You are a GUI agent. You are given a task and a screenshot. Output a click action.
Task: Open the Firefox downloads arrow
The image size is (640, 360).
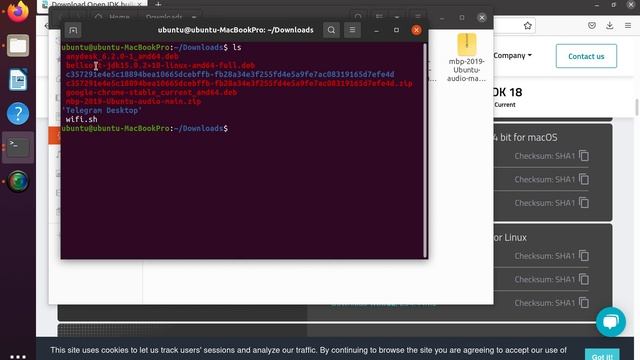(x=610, y=26)
